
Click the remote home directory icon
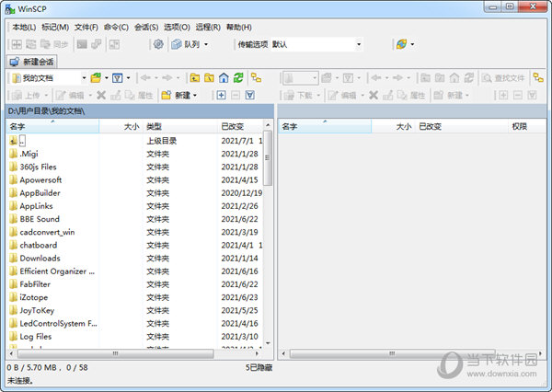pyautogui.click(x=454, y=77)
